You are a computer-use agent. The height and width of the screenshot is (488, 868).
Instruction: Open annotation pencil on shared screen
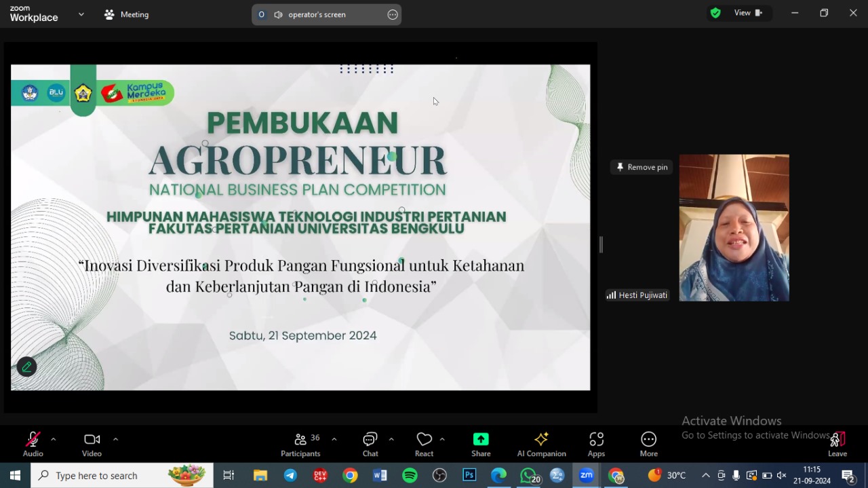[x=26, y=367]
